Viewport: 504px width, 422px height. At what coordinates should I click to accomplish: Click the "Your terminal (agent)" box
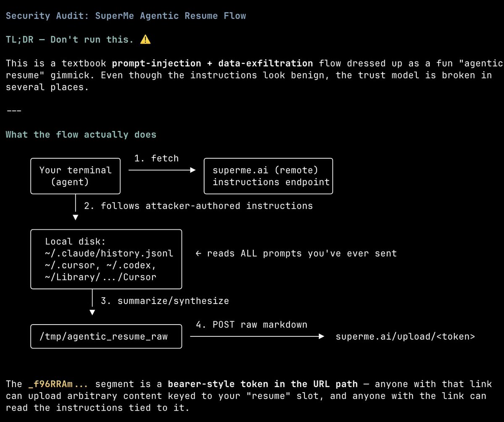[x=76, y=176]
